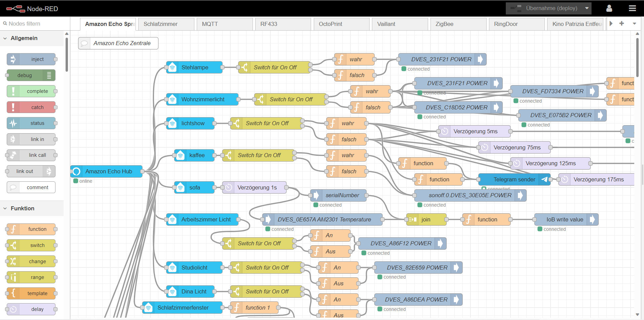Switch to the RingDoor tab
The image size is (644, 320).
(x=517, y=24)
